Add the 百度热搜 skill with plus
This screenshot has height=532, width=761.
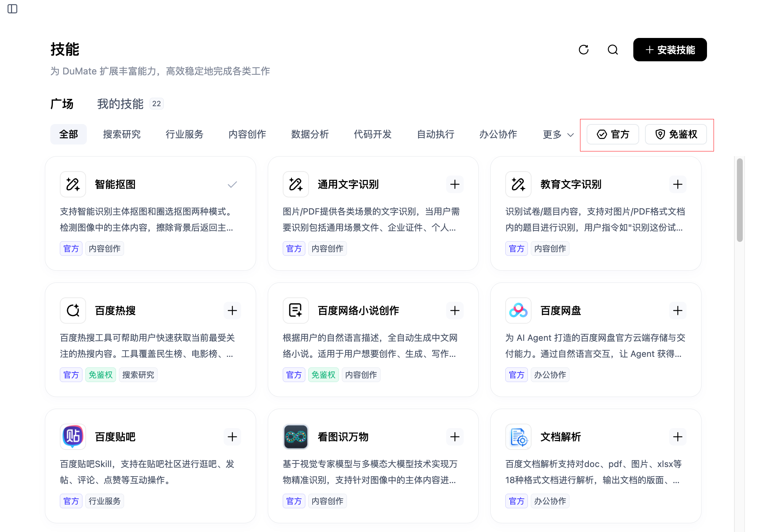coord(232,311)
